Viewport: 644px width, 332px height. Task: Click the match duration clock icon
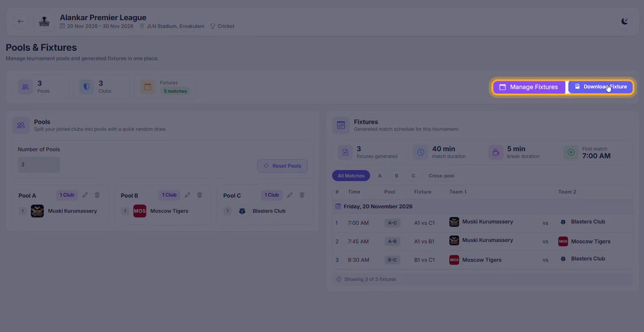pos(421,152)
